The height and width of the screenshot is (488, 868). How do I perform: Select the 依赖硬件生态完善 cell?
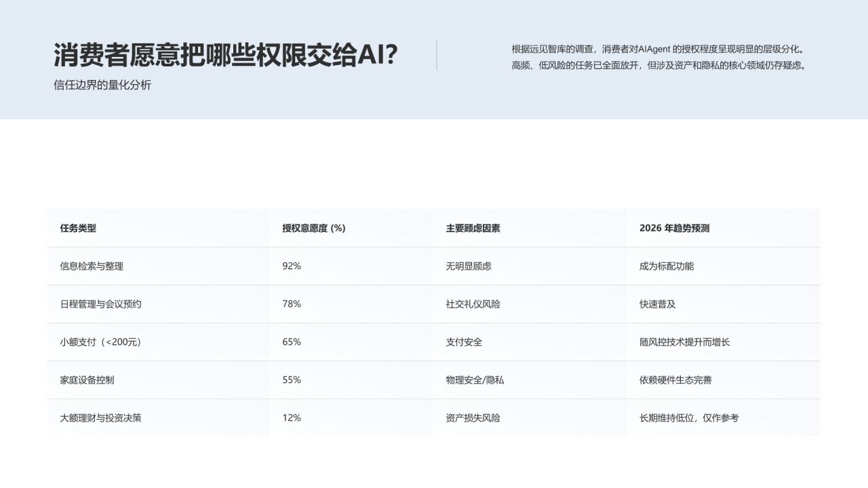[724, 380]
